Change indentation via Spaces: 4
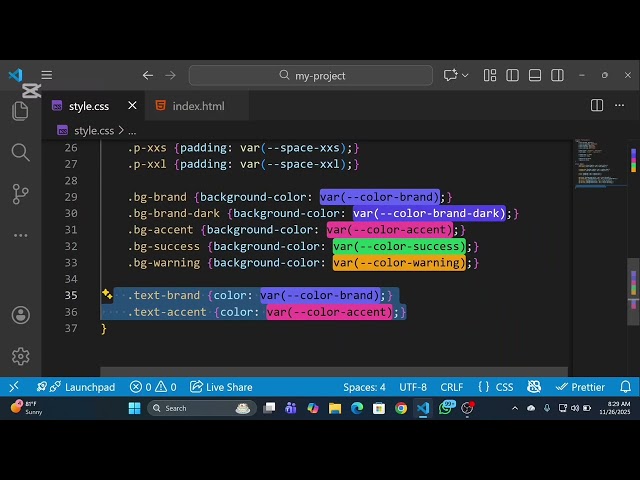The width and height of the screenshot is (640, 480). 364,387
